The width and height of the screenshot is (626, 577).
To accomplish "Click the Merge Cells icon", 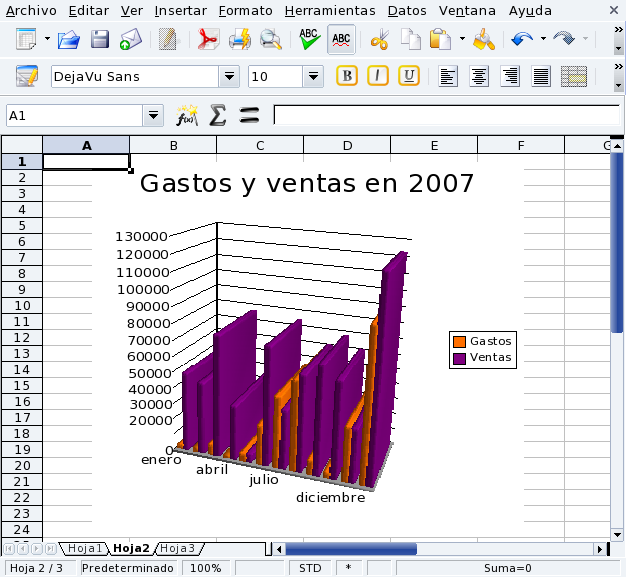I will pyautogui.click(x=574, y=76).
